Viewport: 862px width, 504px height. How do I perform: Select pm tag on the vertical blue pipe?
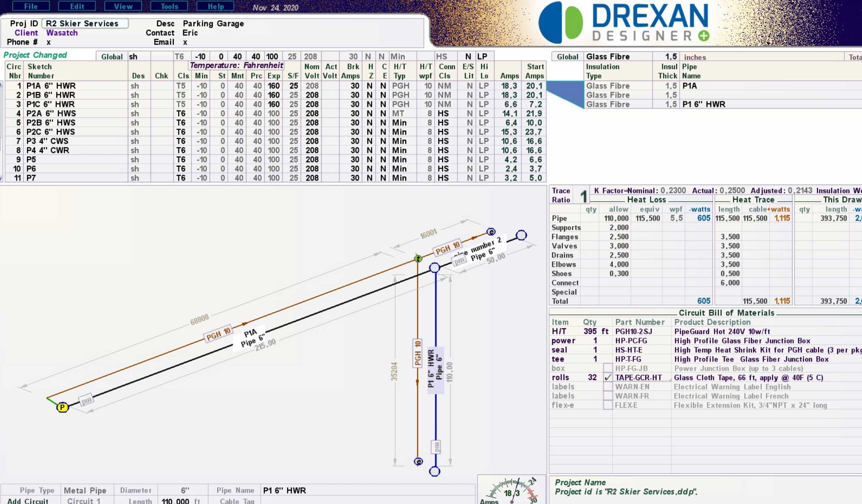coord(436,447)
